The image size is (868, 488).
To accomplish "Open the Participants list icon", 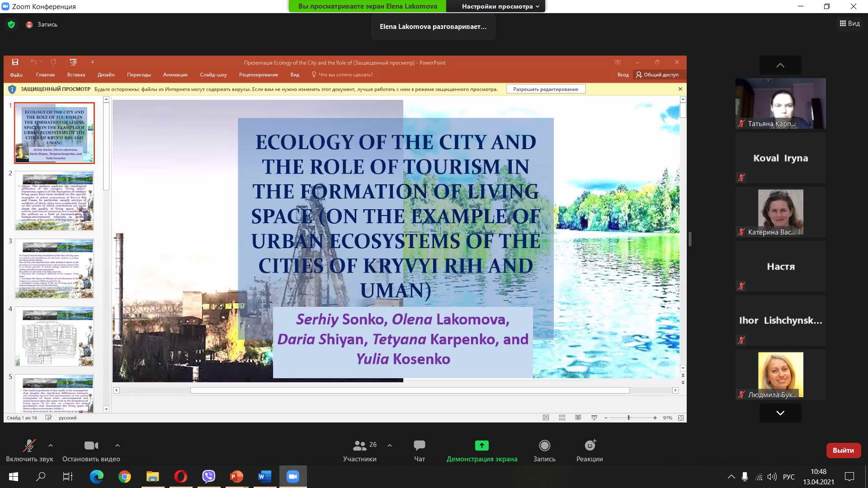I will [x=360, y=446].
